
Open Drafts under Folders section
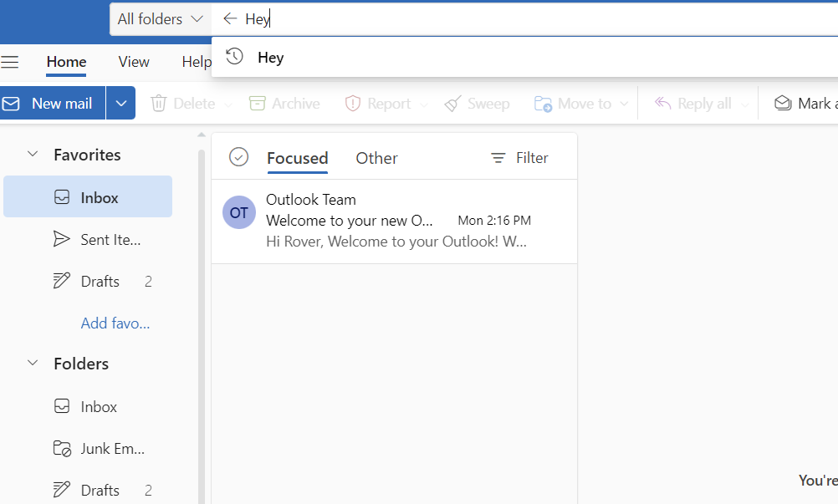click(88, 490)
